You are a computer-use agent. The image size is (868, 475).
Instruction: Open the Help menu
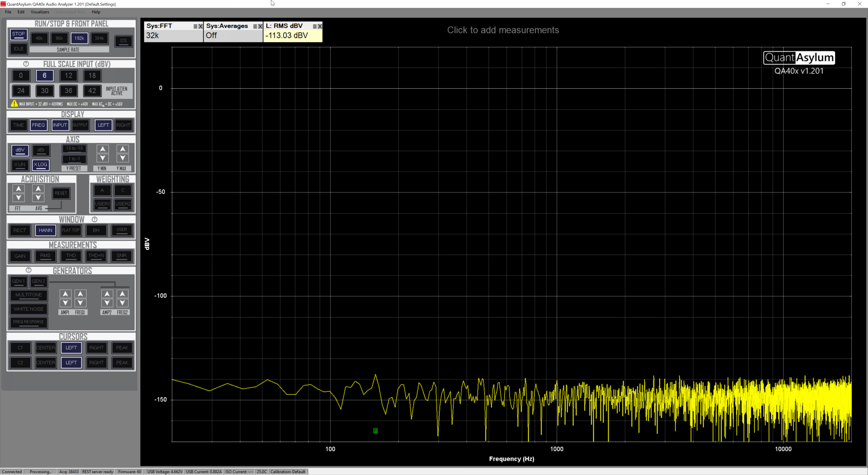pos(96,12)
